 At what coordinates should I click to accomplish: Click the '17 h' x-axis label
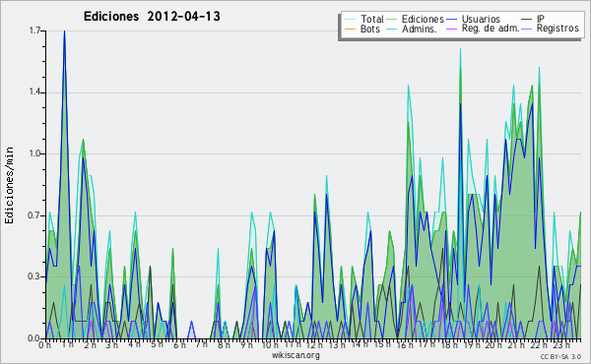click(427, 344)
